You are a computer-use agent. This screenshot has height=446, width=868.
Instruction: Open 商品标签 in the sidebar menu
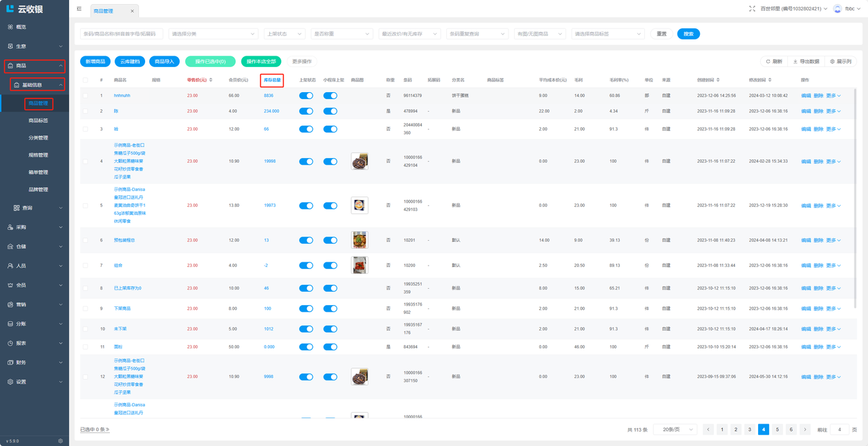pos(39,121)
